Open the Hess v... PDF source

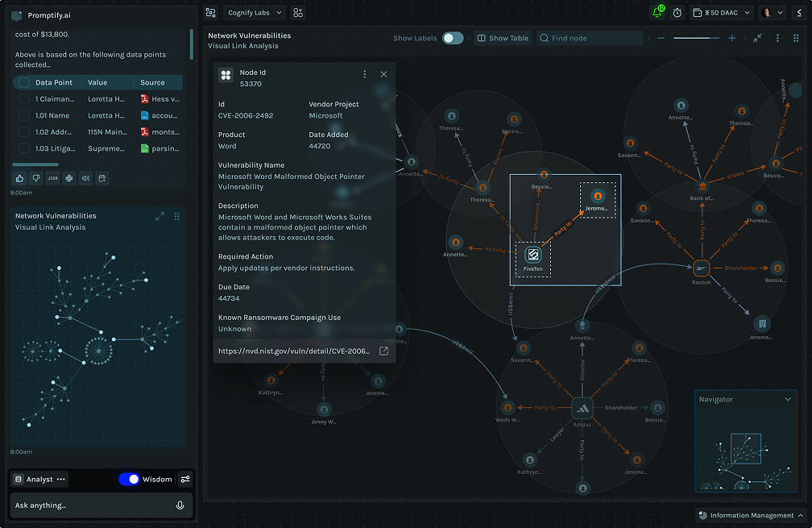(159, 99)
